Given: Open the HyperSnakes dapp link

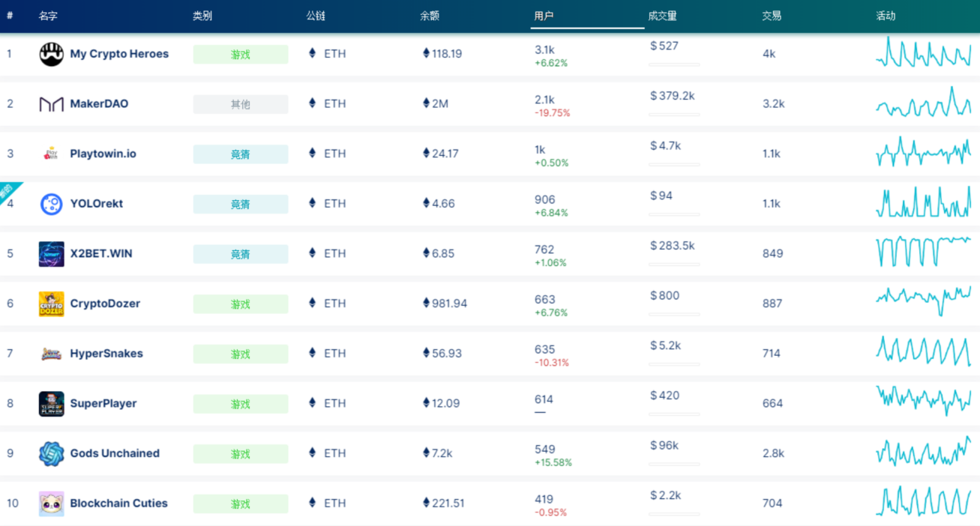Looking at the screenshot, I should (106, 354).
